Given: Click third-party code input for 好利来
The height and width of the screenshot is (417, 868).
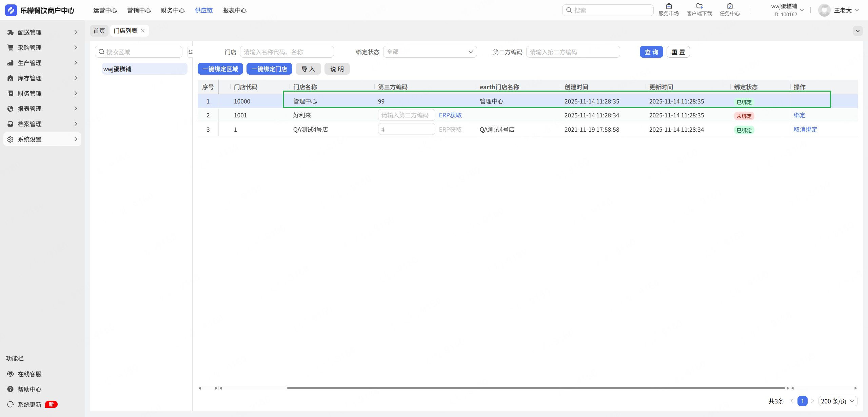Looking at the screenshot, I should 406,115.
